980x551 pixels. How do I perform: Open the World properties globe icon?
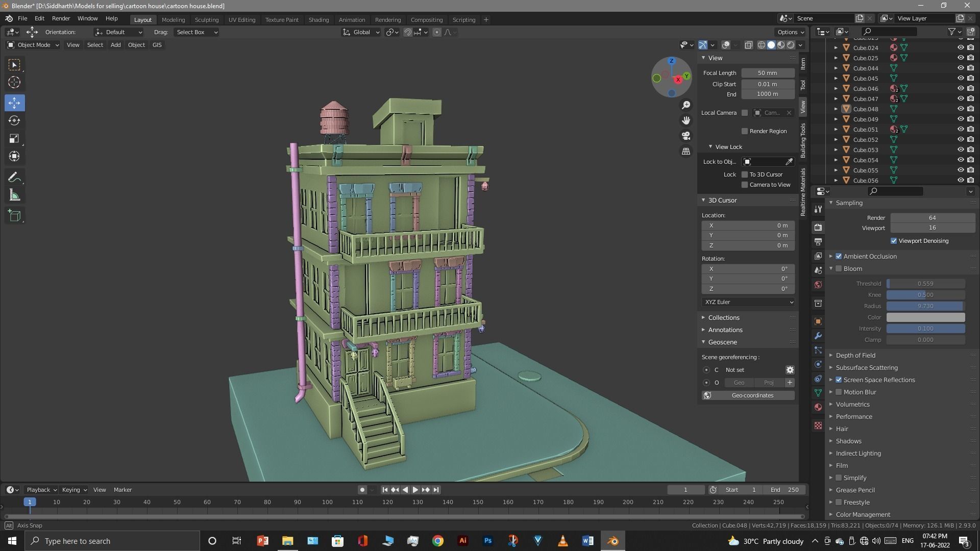click(818, 285)
